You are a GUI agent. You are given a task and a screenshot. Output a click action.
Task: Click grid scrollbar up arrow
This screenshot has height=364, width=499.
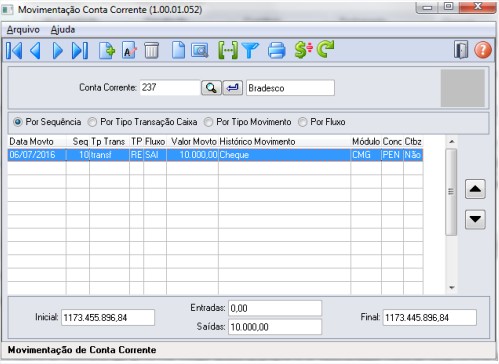click(x=452, y=142)
